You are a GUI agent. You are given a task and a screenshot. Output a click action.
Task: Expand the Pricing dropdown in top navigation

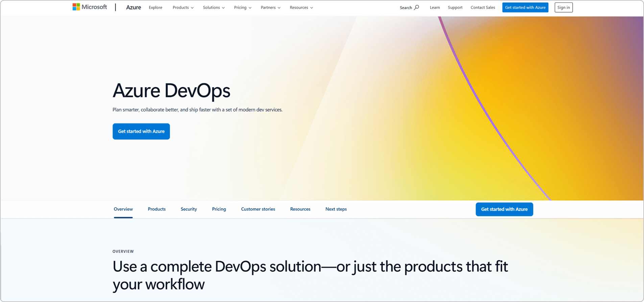242,7
